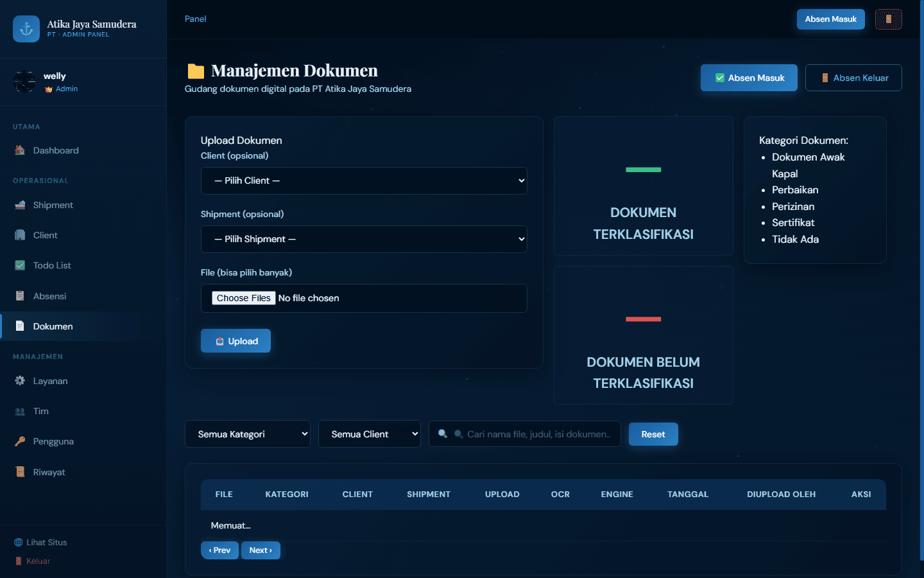Click the Pengguna key icon
The image size is (924, 578).
[20, 441]
